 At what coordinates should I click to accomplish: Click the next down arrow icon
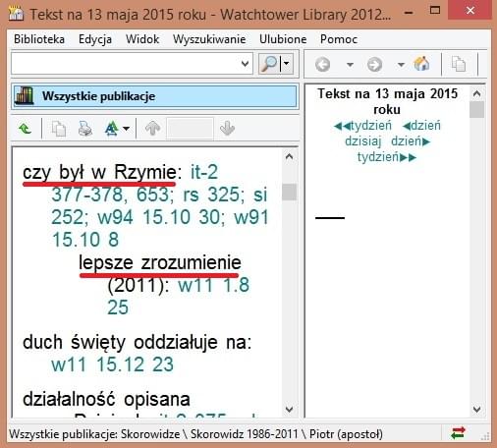click(227, 128)
